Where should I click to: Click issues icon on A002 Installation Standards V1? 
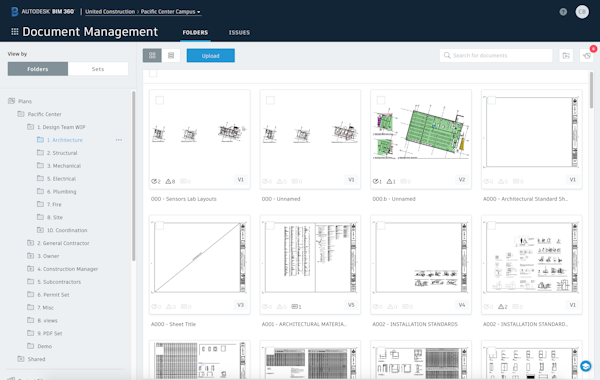(501, 307)
